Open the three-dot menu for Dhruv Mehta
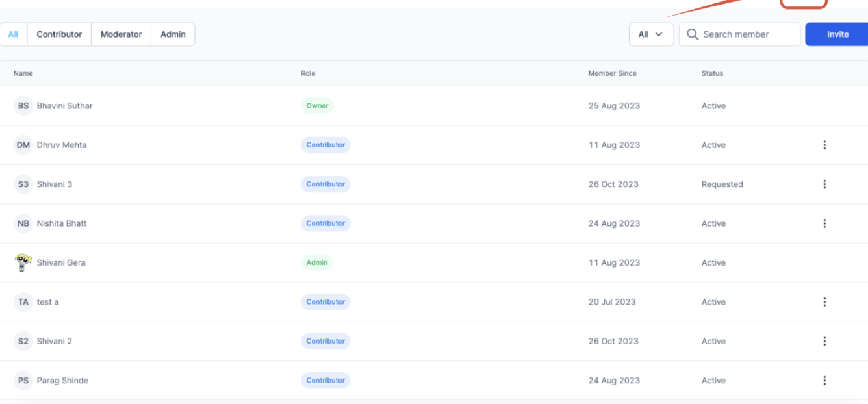The width and height of the screenshot is (868, 404). pyautogui.click(x=824, y=145)
